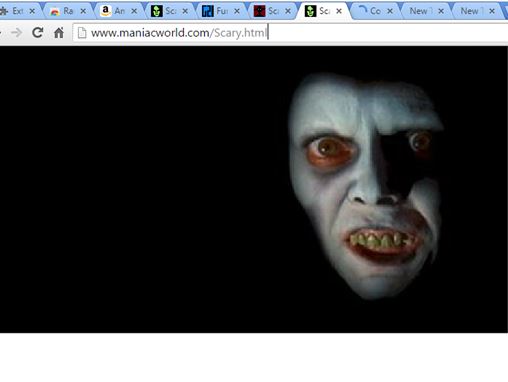Close the Ext extensions tab

click(32, 11)
